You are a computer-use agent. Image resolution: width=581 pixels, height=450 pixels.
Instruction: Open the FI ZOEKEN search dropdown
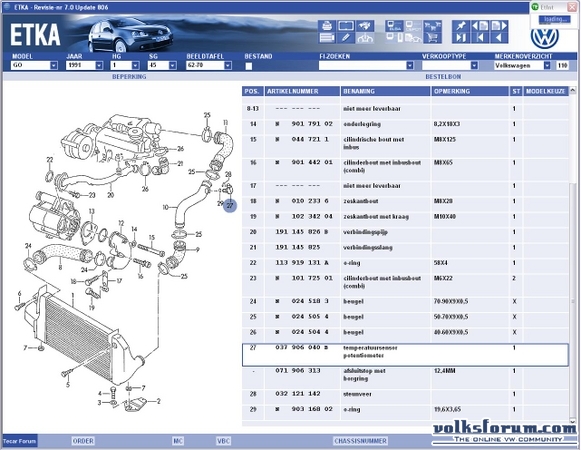[409, 65]
